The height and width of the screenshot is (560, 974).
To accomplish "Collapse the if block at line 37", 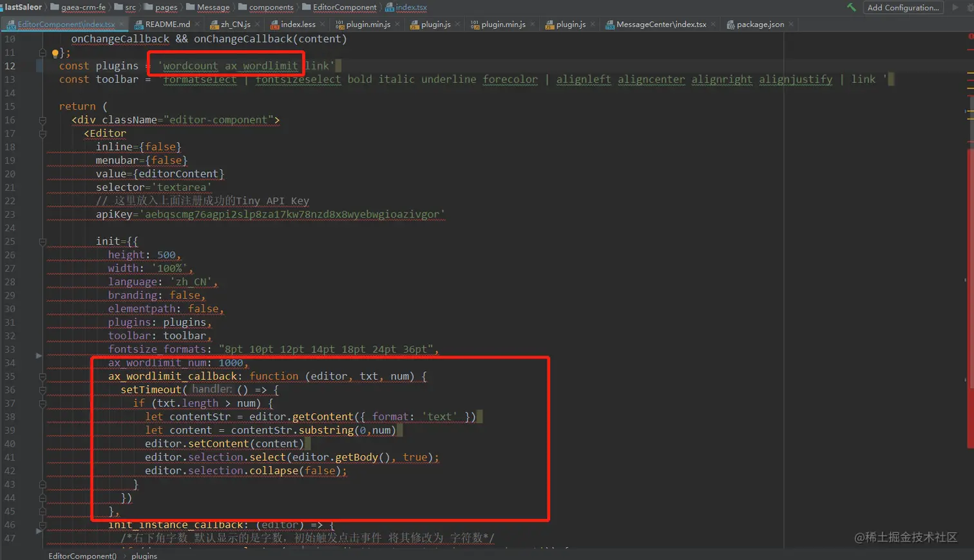I will (x=43, y=404).
